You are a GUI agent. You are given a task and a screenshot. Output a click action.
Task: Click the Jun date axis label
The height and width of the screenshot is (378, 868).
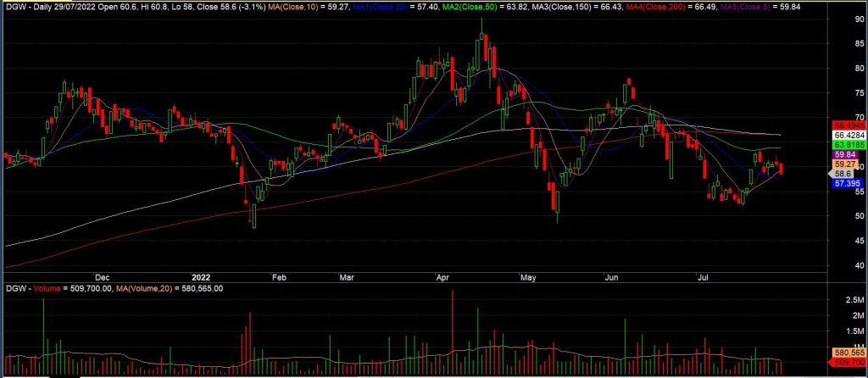coord(611,276)
